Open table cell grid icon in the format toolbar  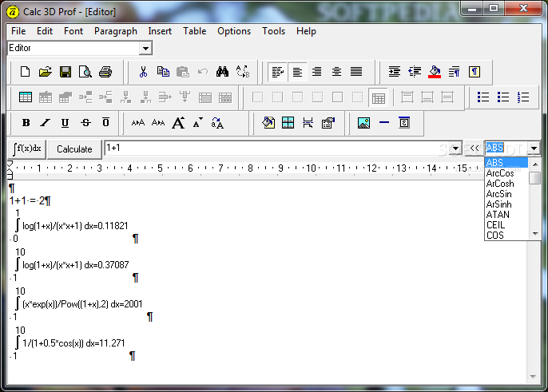coord(288,123)
